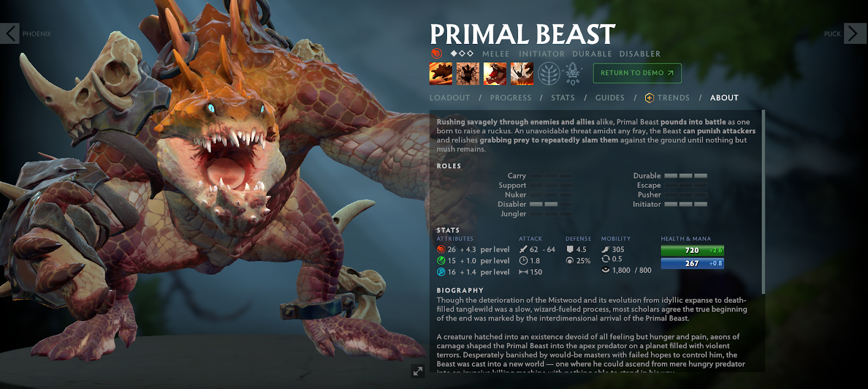Click the fourth ability icon
Screen dimensions: 868x389
coord(522,74)
